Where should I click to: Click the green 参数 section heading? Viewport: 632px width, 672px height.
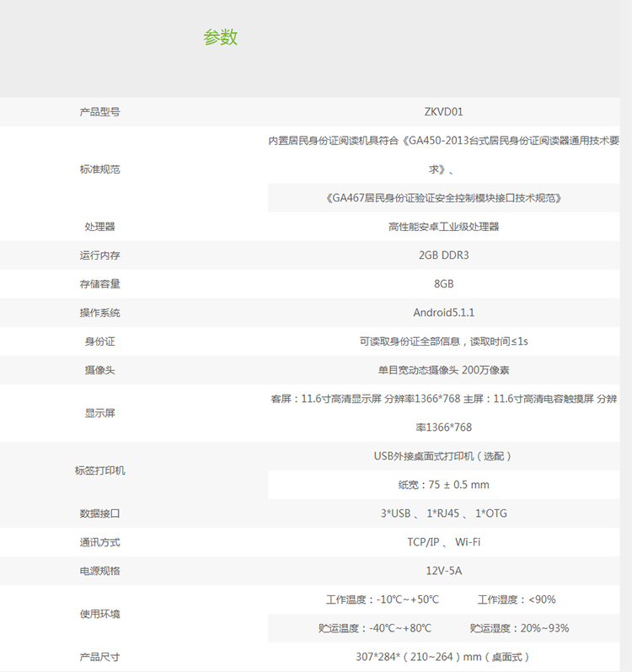click(x=220, y=37)
